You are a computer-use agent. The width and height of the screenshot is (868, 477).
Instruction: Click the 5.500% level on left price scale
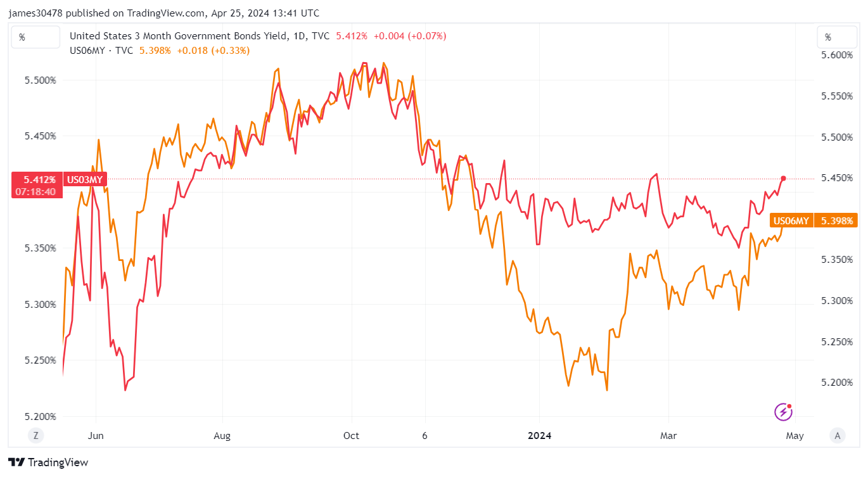[41, 80]
